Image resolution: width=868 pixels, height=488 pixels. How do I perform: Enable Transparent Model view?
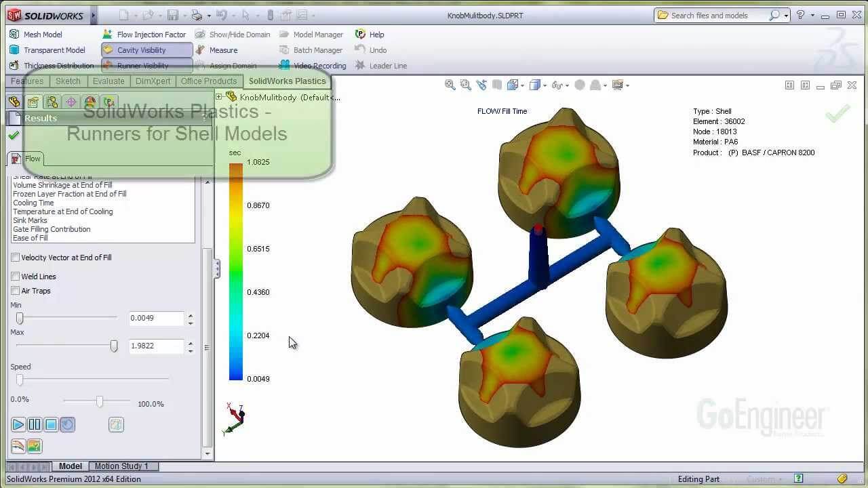coord(47,50)
